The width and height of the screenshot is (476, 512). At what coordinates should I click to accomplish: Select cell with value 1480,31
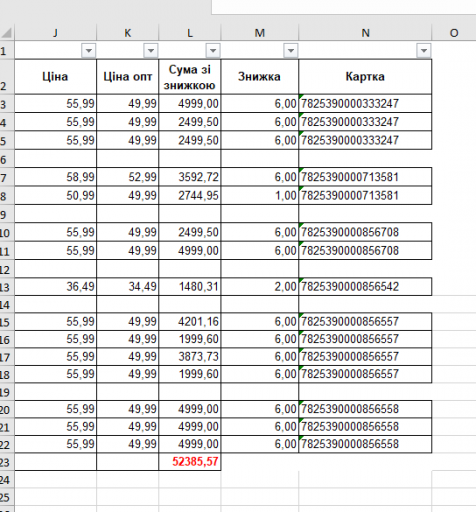pyautogui.click(x=190, y=287)
